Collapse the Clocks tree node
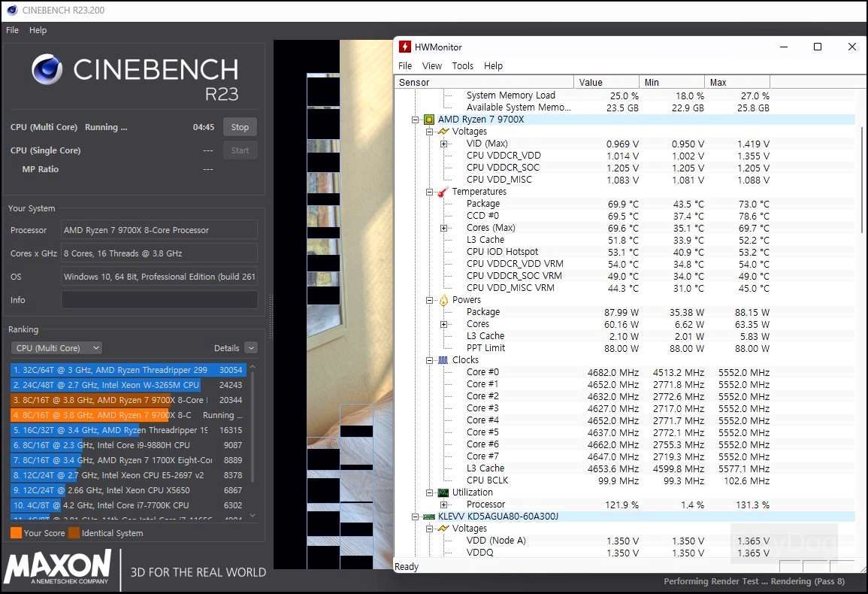 [x=429, y=360]
